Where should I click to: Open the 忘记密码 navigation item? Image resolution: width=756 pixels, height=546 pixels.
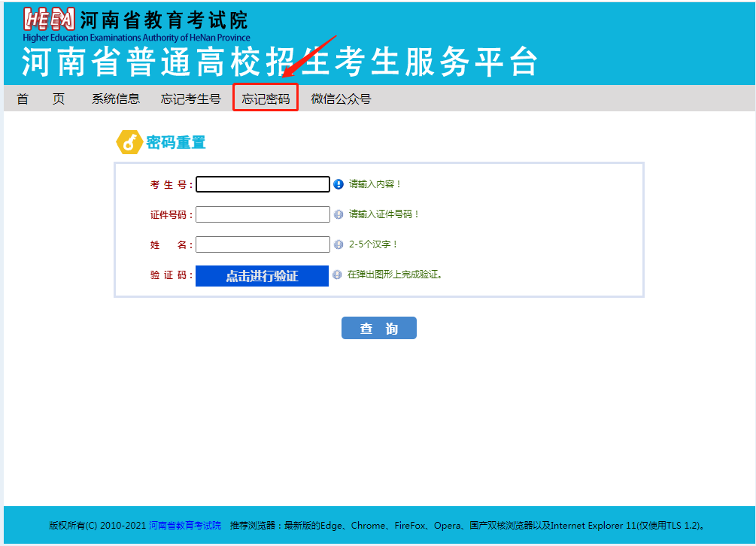point(266,99)
